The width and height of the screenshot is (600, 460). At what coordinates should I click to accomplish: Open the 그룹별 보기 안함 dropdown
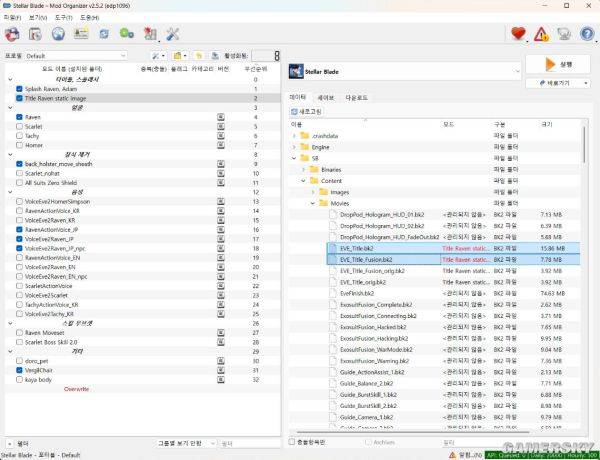coord(186,443)
